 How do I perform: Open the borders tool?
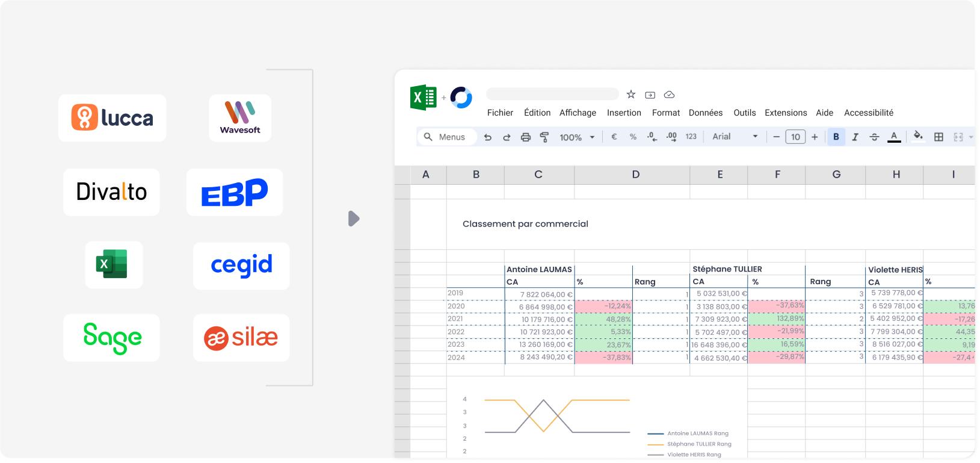[x=938, y=137]
